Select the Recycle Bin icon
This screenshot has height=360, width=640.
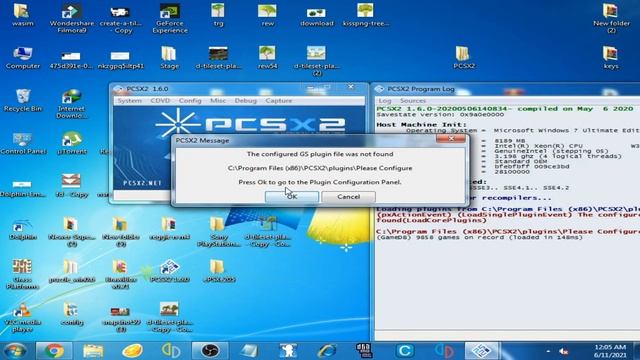[x=23, y=100]
